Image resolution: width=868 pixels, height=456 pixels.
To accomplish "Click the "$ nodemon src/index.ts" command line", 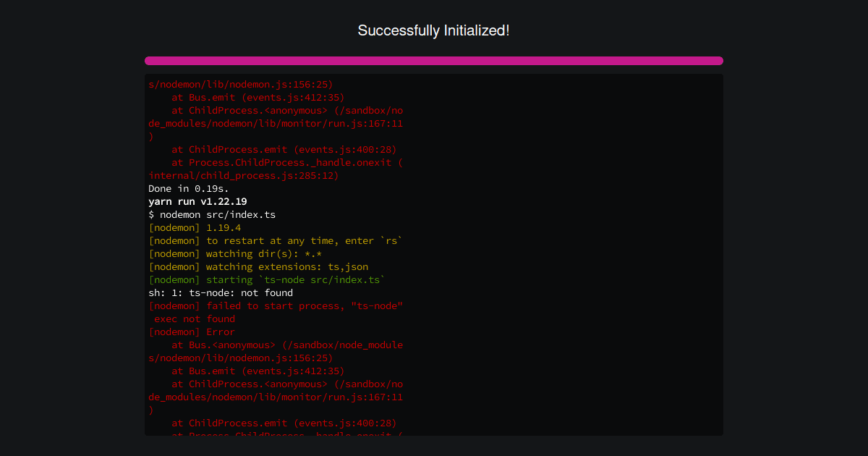I will click(x=211, y=214).
